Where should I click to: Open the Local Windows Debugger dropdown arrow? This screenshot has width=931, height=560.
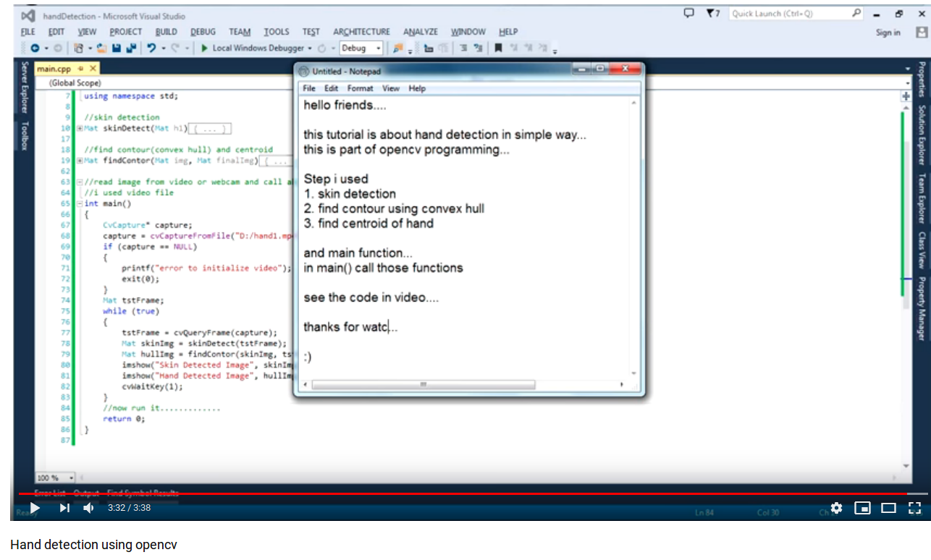[x=310, y=48]
